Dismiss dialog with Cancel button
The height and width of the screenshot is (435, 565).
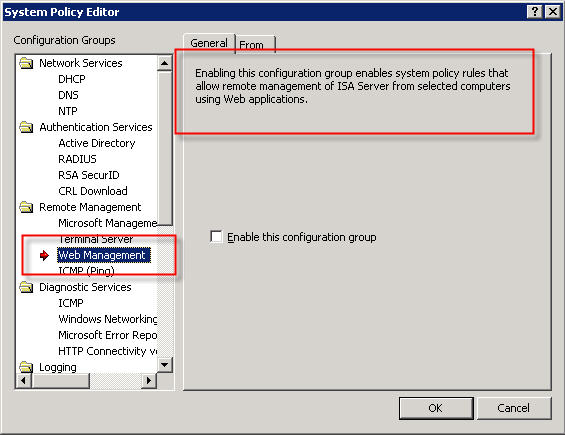click(x=514, y=408)
